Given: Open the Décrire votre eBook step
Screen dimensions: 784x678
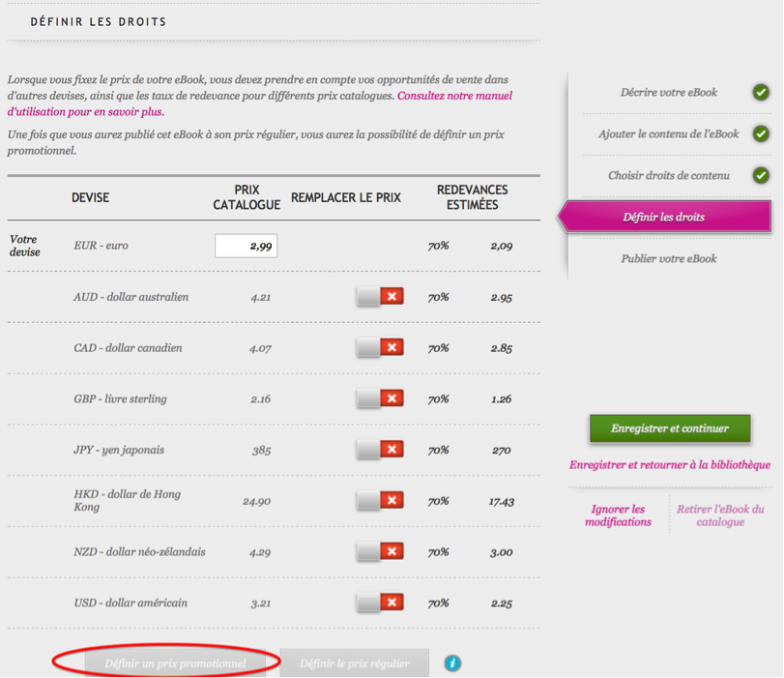Looking at the screenshot, I should click(x=669, y=92).
